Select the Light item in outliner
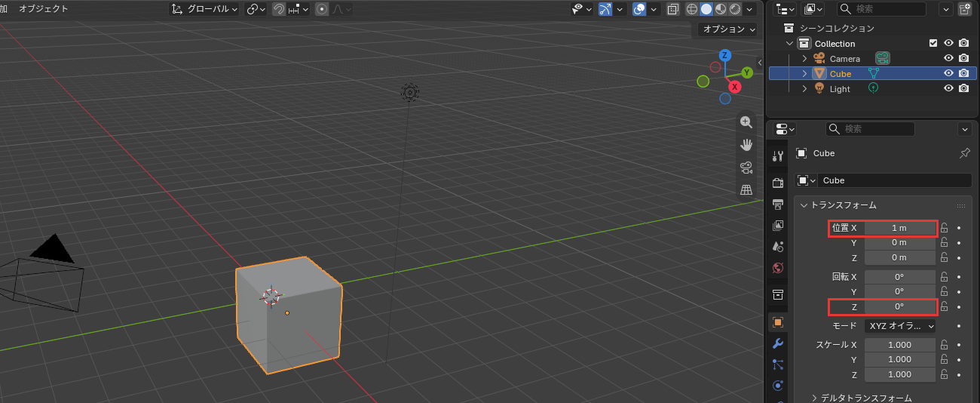The height and width of the screenshot is (403, 980). tap(840, 89)
